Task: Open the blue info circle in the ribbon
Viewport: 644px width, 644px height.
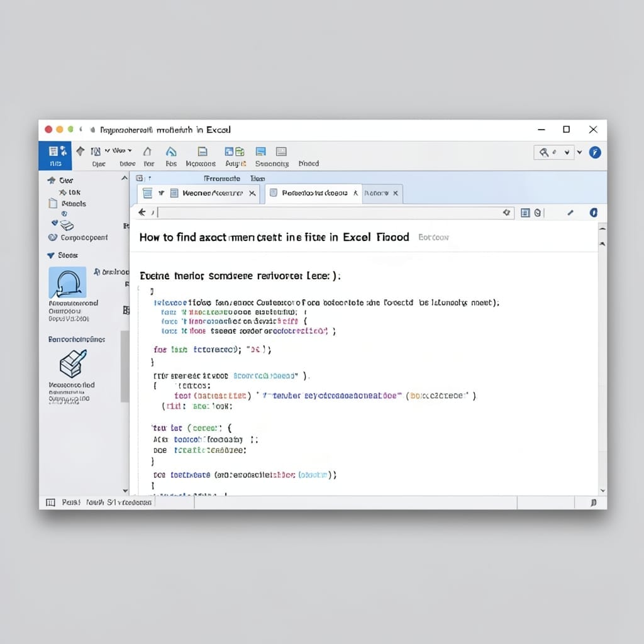Action: (595, 152)
